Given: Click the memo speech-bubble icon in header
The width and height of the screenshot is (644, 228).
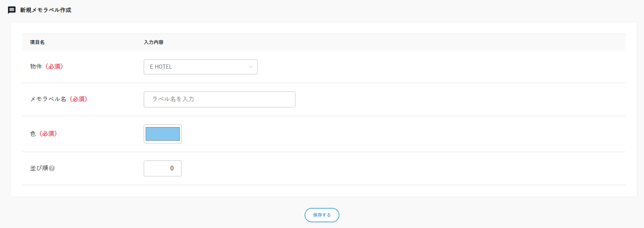Looking at the screenshot, I should pos(12,10).
